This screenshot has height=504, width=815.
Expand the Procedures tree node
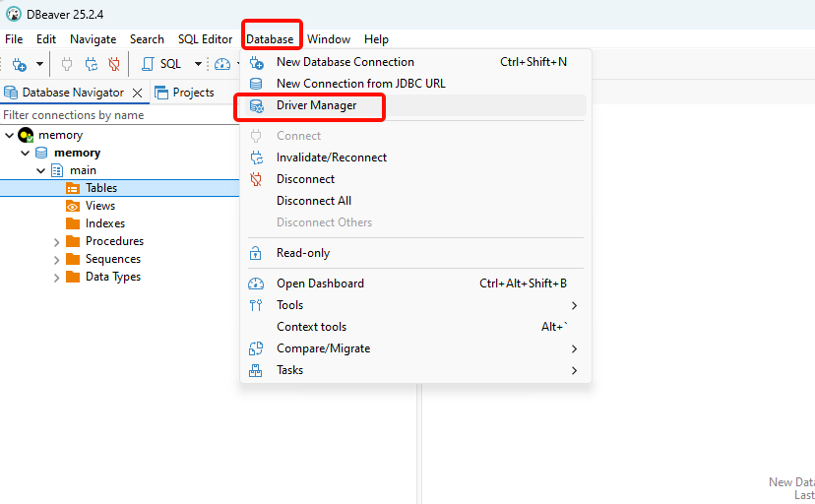[x=57, y=241]
